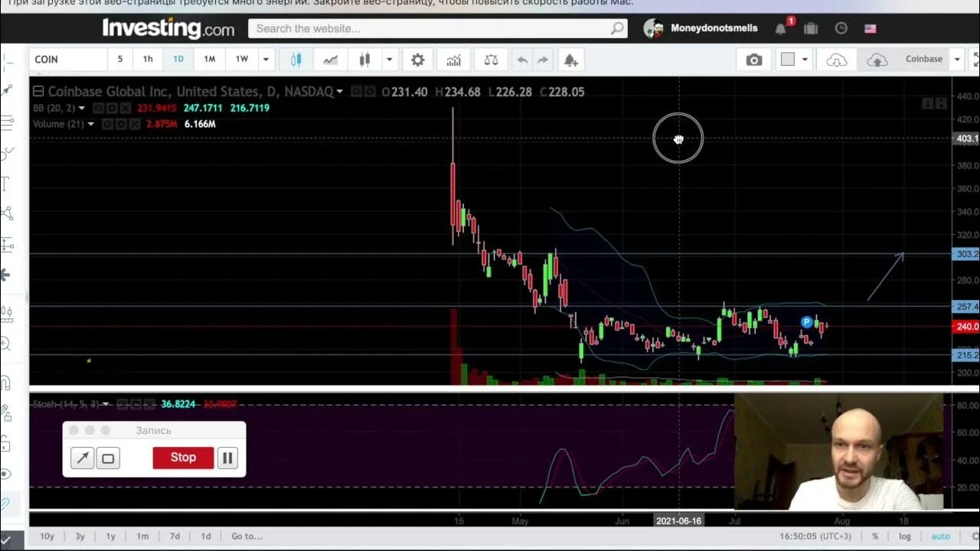Toggle the checkmark box at bottom-left
Image resolution: width=980 pixels, height=551 pixels.
tap(7, 540)
